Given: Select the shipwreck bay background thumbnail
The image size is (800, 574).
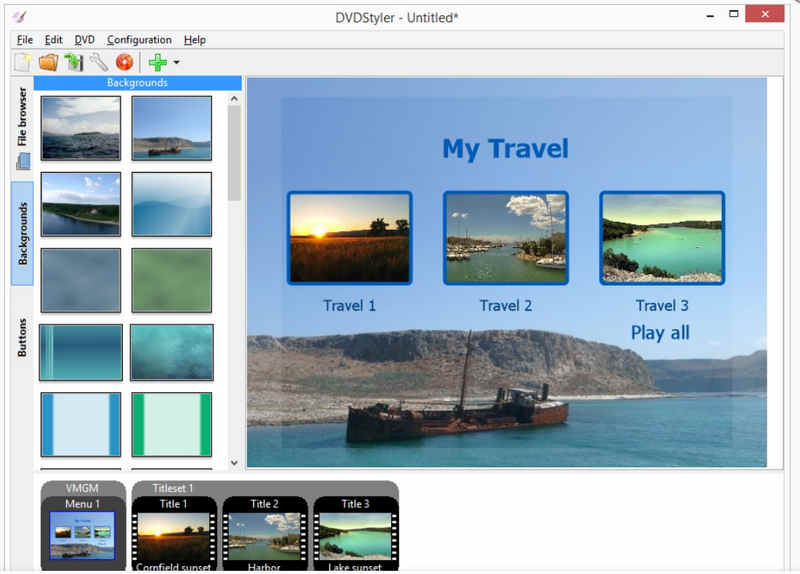Looking at the screenshot, I should pos(171,128).
